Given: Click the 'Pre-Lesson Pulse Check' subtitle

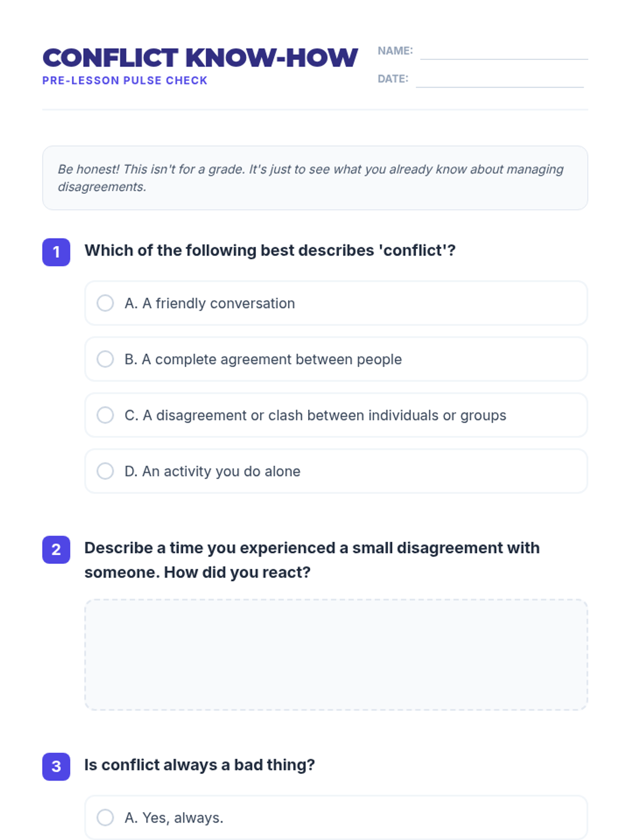Looking at the screenshot, I should [x=125, y=80].
